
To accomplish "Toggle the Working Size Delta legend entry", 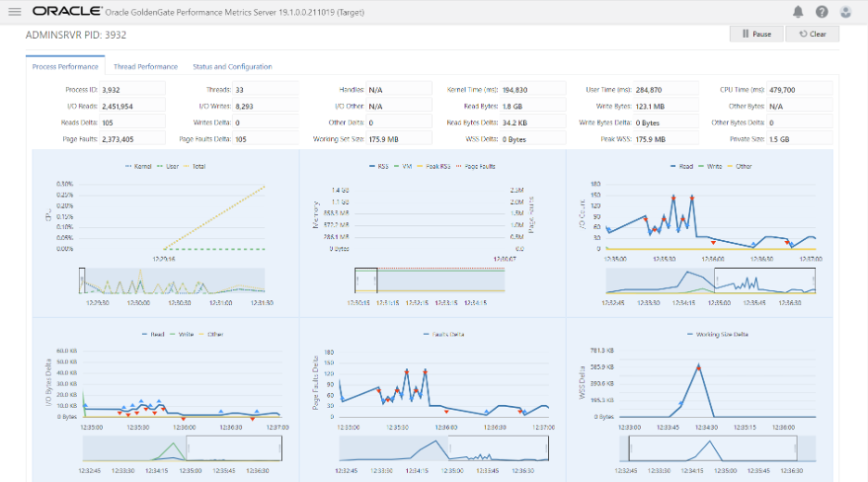I will point(718,335).
